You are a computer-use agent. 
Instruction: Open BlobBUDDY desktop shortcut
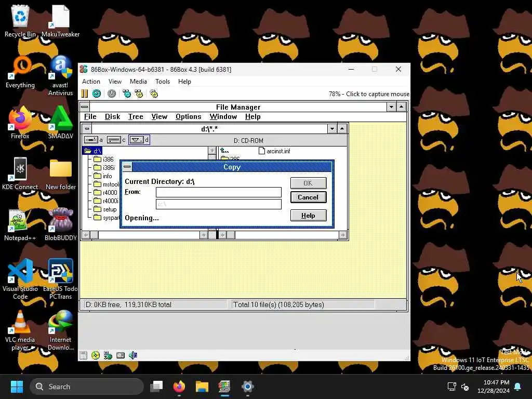pyautogui.click(x=60, y=224)
